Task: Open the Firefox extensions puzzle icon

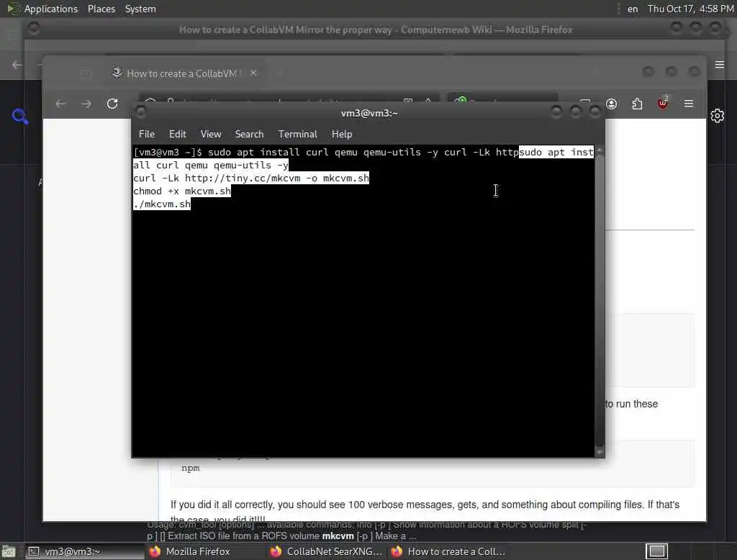Action: click(x=637, y=104)
